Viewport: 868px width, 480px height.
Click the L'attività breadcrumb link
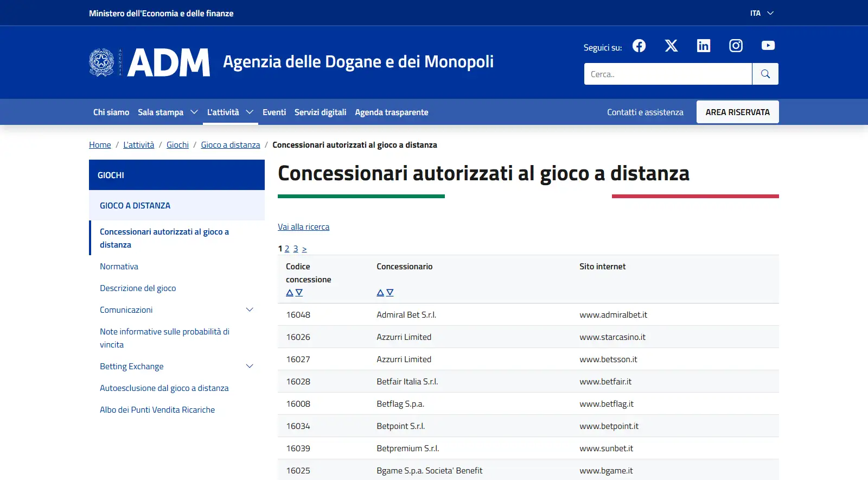(138, 145)
